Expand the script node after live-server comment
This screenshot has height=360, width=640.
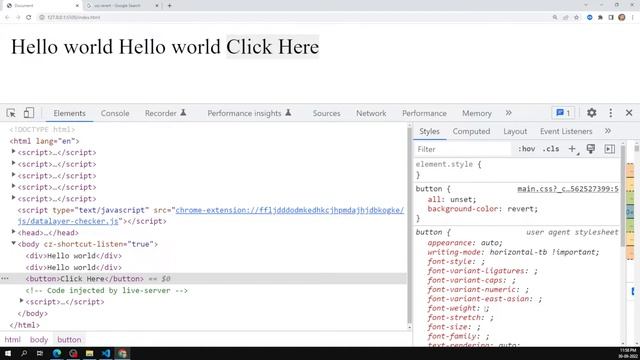click(x=22, y=301)
